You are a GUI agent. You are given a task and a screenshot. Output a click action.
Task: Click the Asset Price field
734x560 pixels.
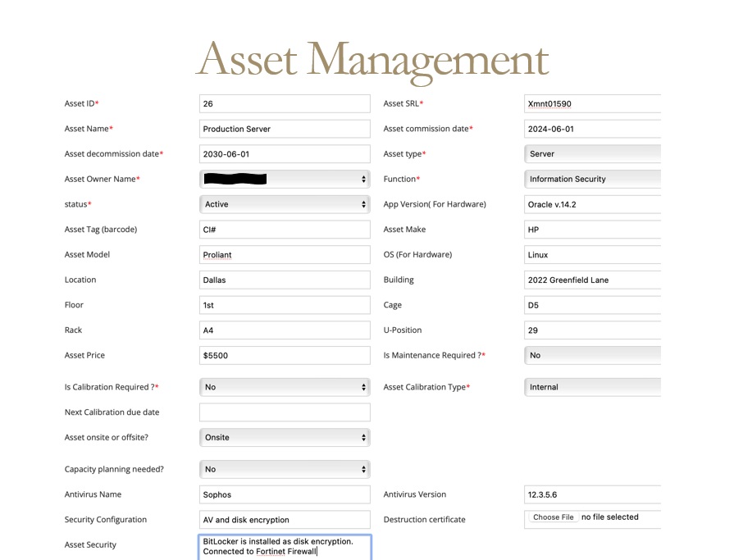pyautogui.click(x=285, y=356)
